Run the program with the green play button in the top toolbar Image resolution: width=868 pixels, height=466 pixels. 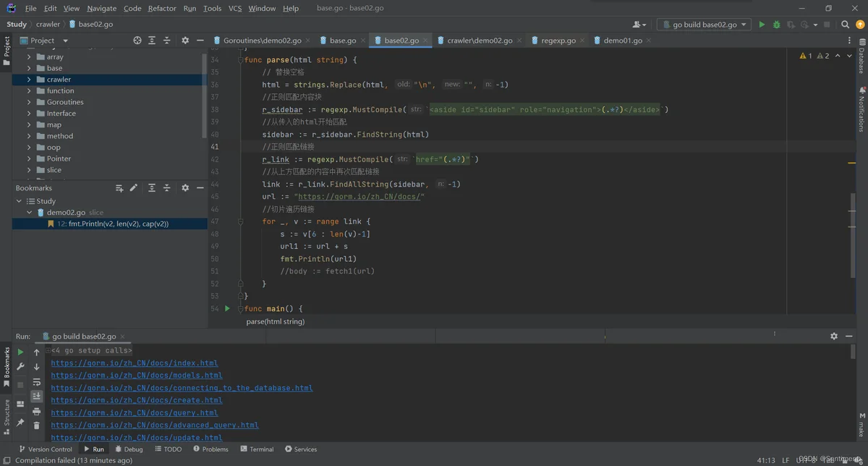click(762, 25)
